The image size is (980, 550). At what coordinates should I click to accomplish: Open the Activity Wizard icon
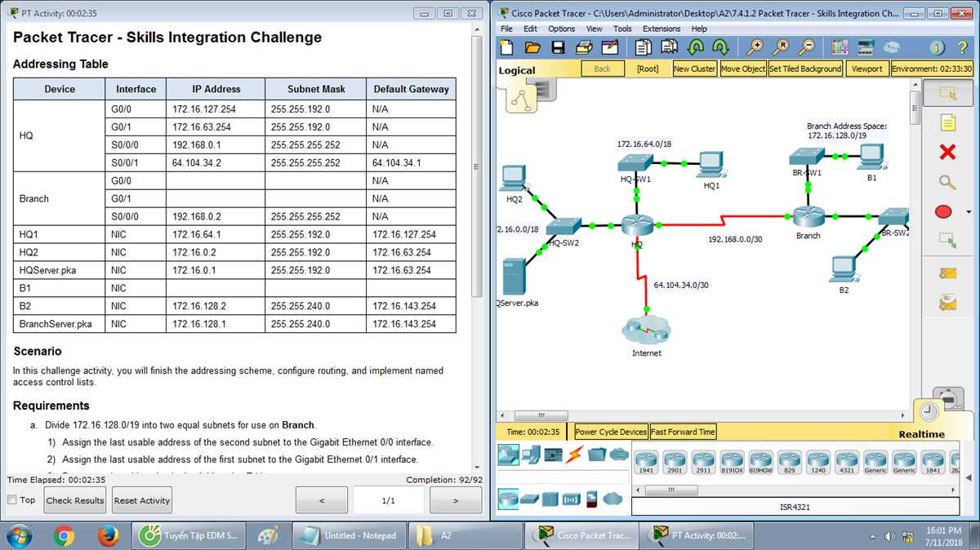(610, 47)
